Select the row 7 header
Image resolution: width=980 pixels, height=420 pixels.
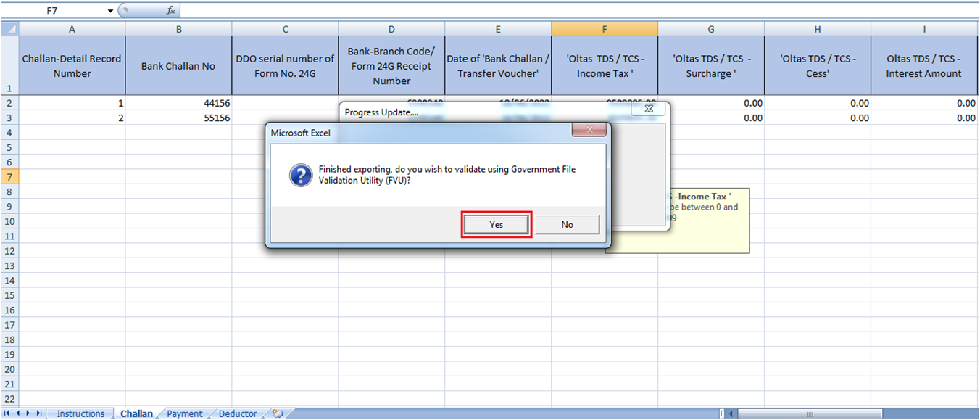point(10,176)
